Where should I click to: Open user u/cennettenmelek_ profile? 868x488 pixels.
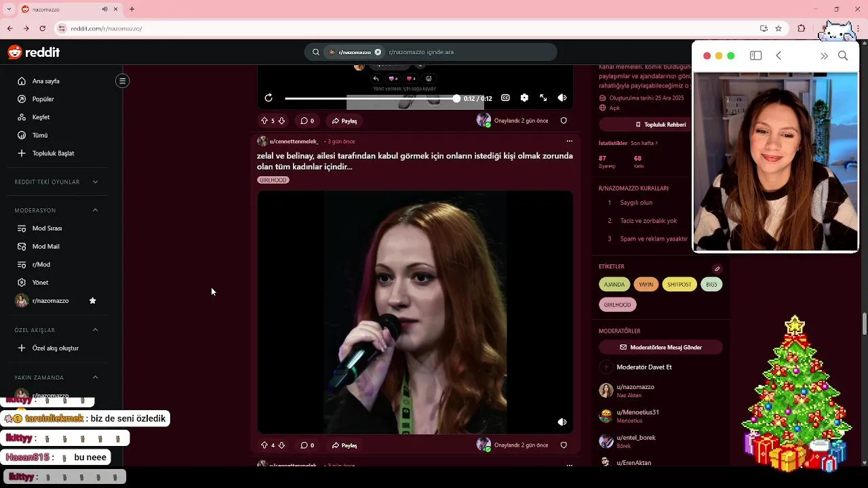pos(294,141)
